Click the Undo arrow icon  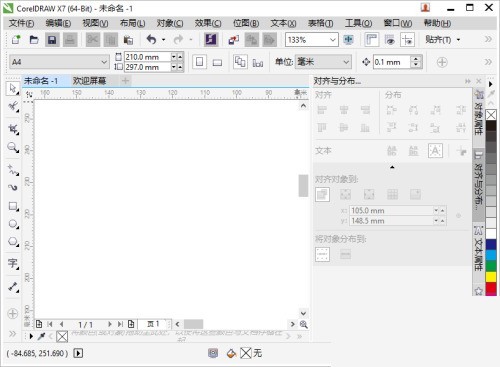tap(151, 40)
